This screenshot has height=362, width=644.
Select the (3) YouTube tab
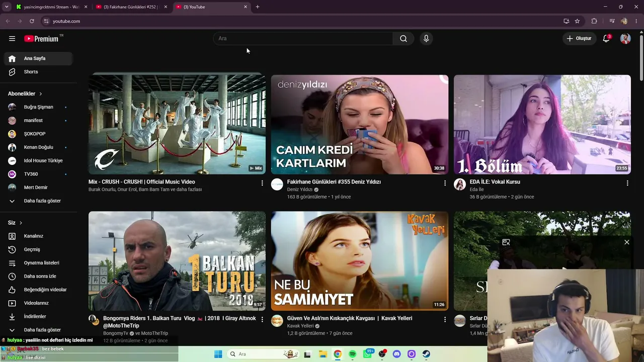[212, 7]
